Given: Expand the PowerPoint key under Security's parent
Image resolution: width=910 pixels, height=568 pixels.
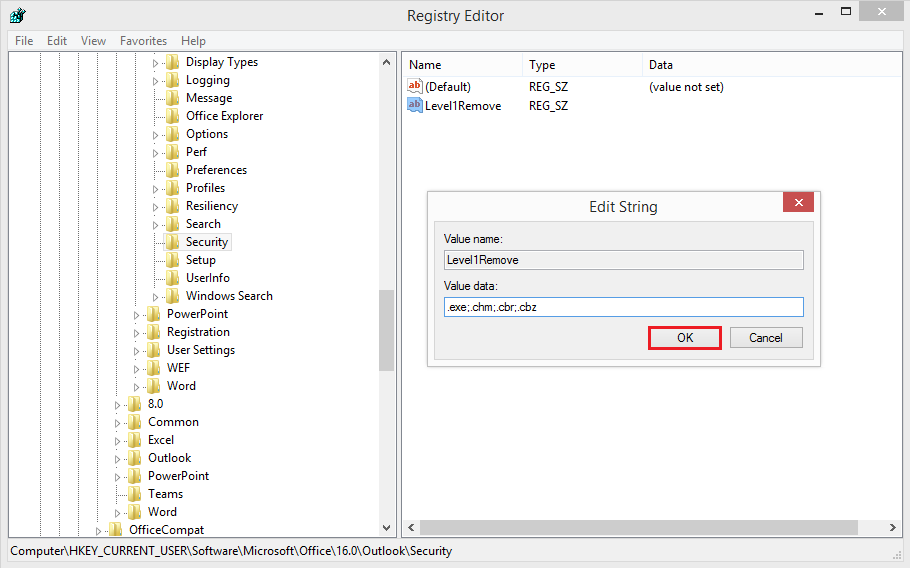Looking at the screenshot, I should pyautogui.click(x=136, y=314).
